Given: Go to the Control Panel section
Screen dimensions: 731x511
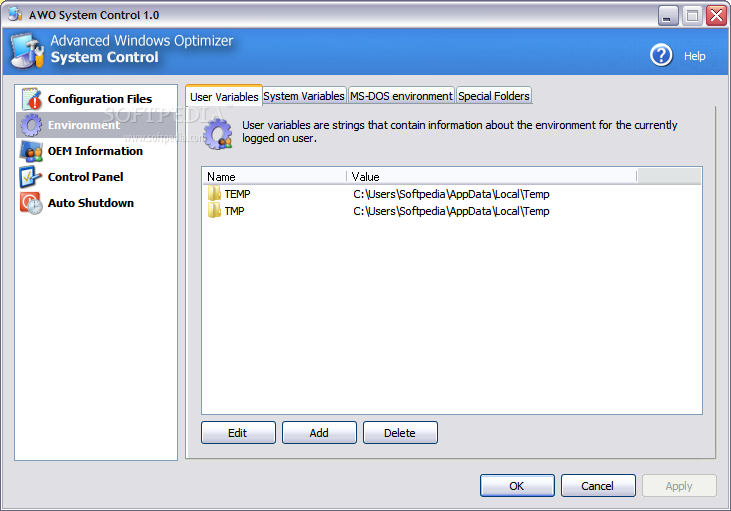Looking at the screenshot, I should click(x=85, y=177).
